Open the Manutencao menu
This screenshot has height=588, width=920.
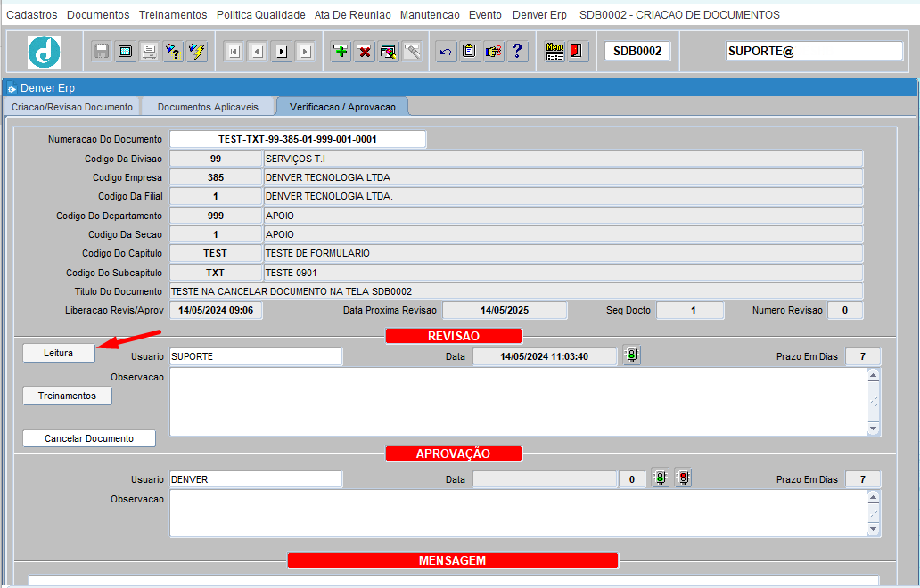[x=430, y=14]
